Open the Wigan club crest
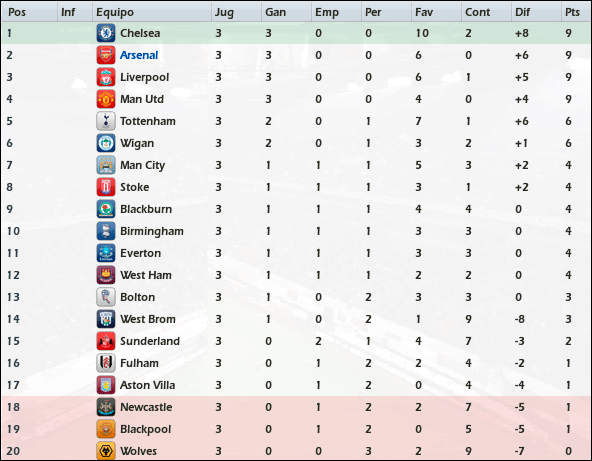The height and width of the screenshot is (461, 592). coord(106,143)
